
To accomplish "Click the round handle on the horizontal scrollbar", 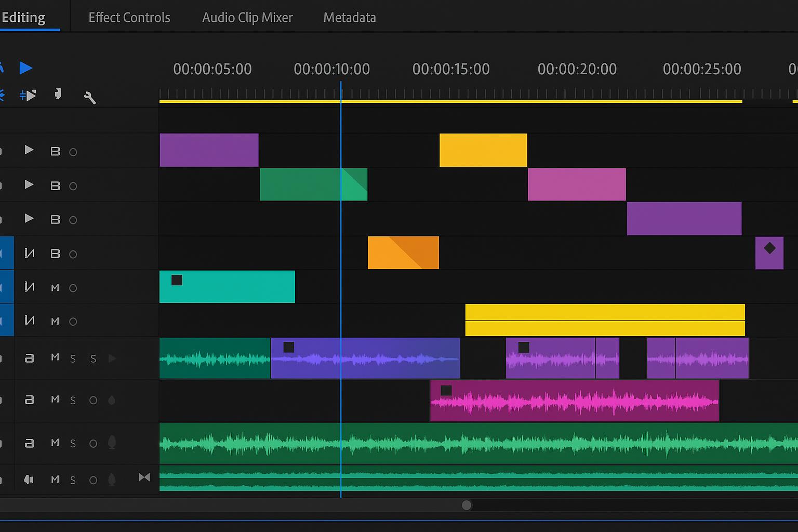I will click(467, 505).
